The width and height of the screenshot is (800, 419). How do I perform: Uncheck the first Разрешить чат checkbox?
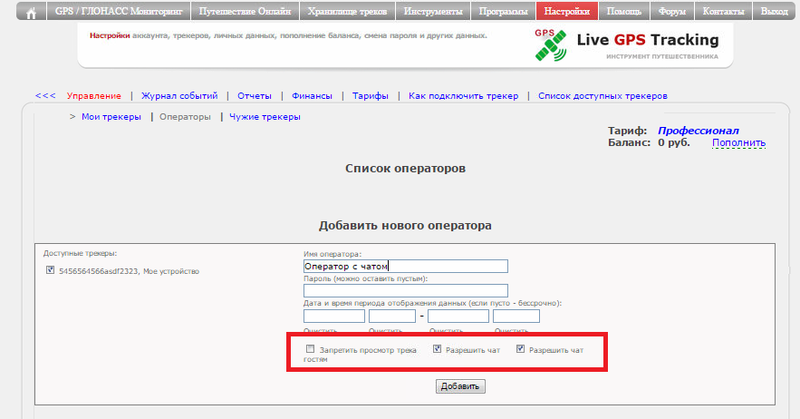coord(437,350)
